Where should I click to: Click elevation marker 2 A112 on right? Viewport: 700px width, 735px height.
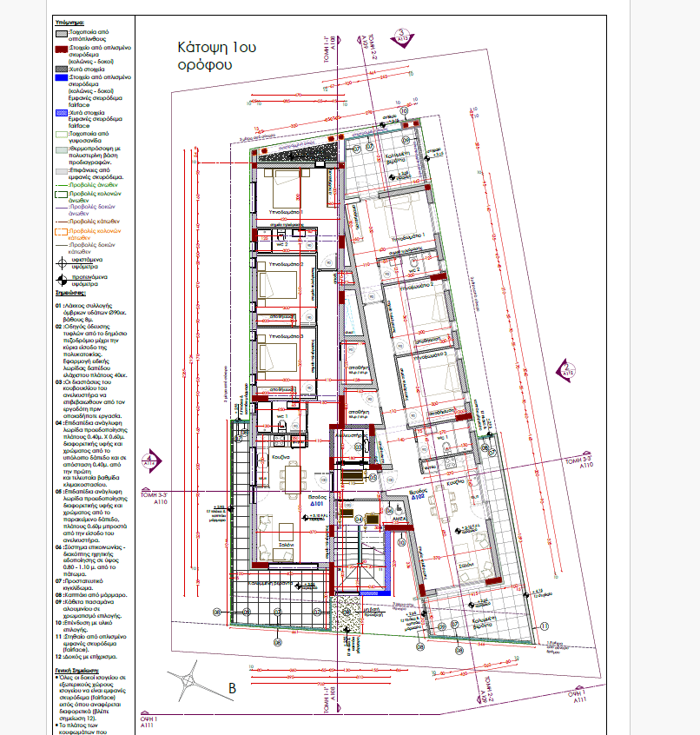(x=567, y=369)
